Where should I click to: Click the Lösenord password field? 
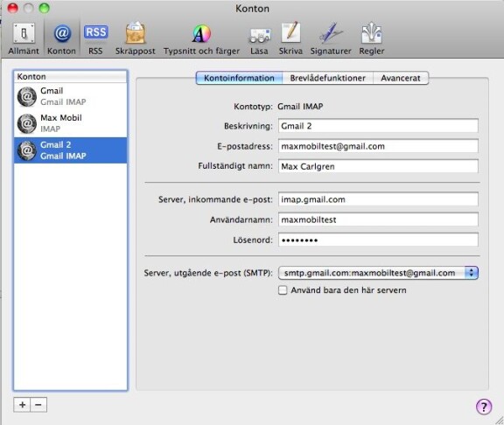coord(378,240)
